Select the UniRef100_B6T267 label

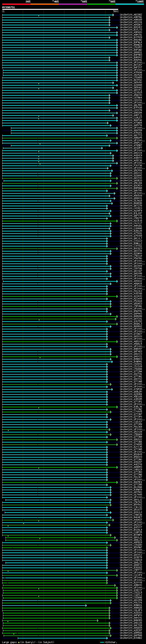[x=131, y=65]
